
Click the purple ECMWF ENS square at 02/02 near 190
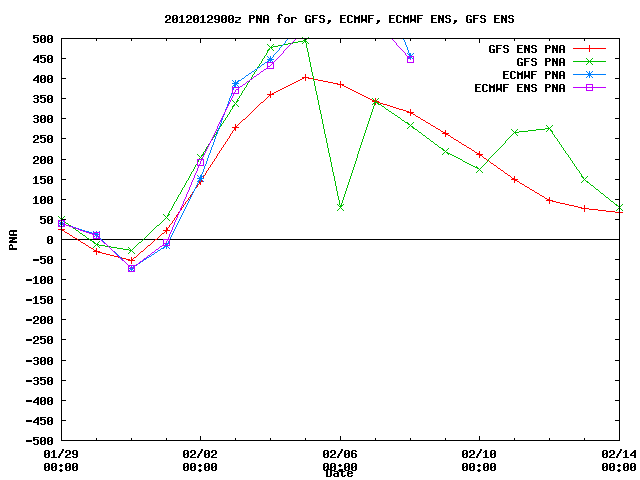(200, 162)
